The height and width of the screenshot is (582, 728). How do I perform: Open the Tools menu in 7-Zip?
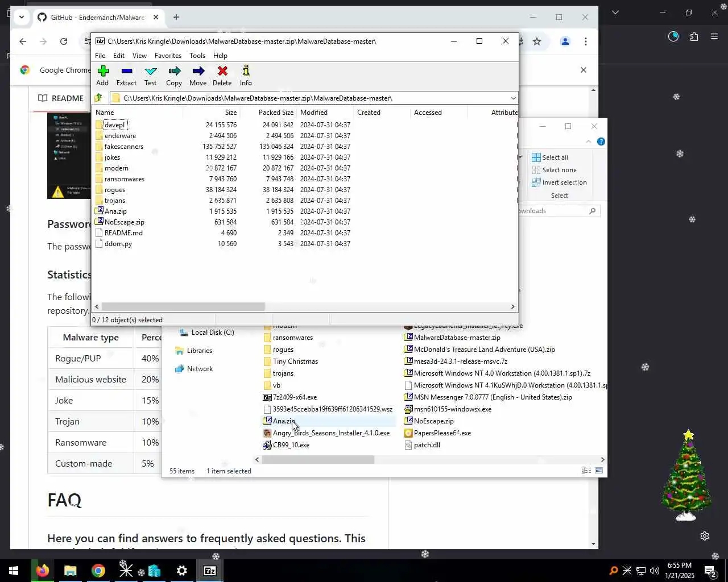(197, 56)
